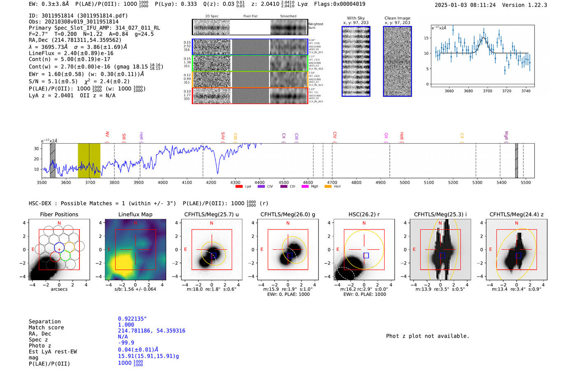The width and height of the screenshot is (576, 392).
Task: Click the purple CIV legend swatch
Action: coord(261,186)
